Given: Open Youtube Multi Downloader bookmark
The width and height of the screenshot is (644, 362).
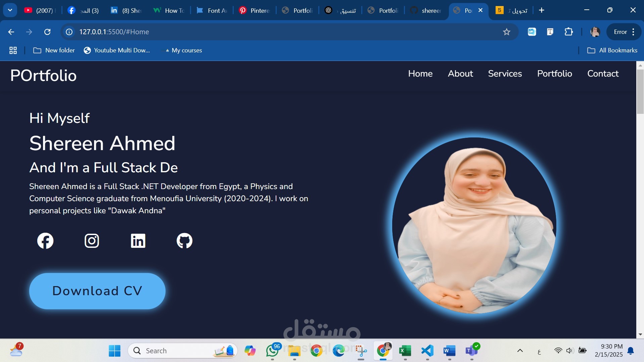Looking at the screenshot, I should (117, 50).
